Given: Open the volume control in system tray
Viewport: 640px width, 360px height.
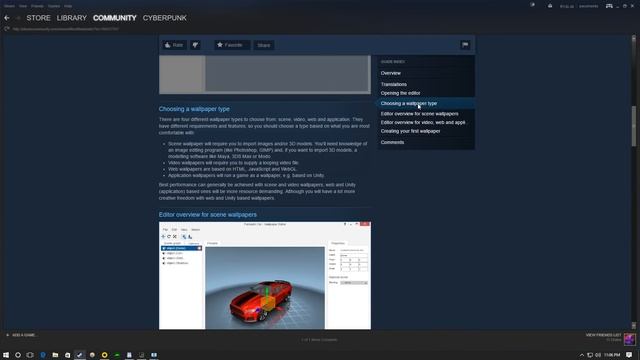Looking at the screenshot, I should coord(598,355).
